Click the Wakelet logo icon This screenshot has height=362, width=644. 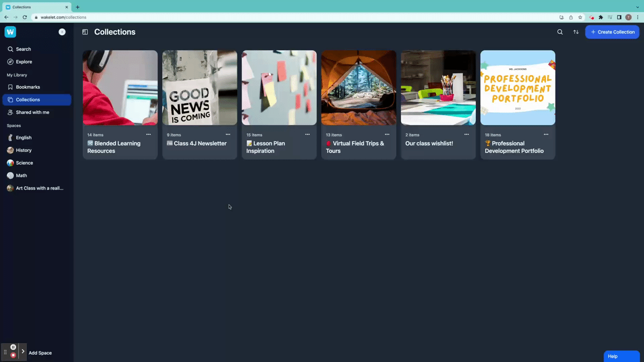tap(10, 32)
